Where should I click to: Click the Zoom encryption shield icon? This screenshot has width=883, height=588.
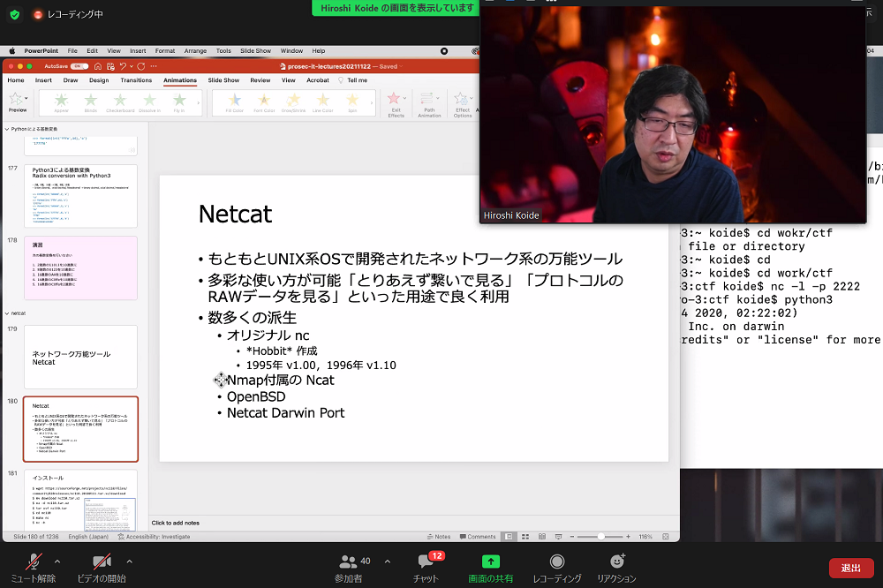tap(15, 15)
